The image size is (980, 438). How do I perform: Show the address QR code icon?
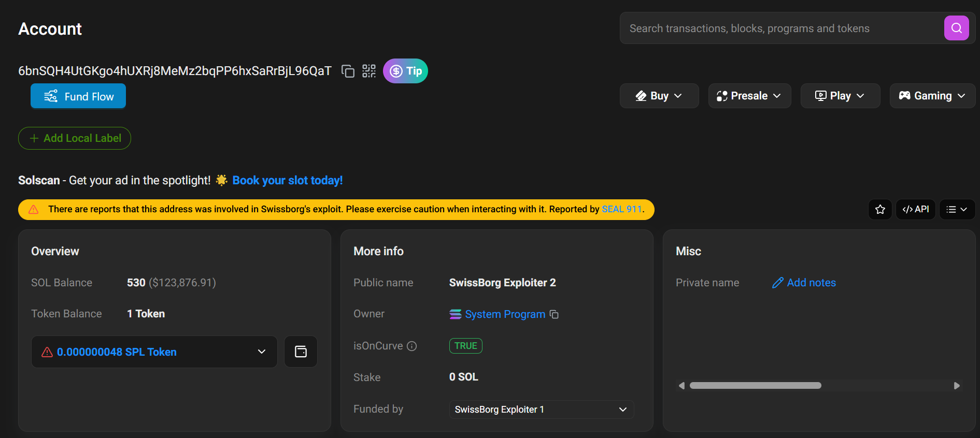pyautogui.click(x=369, y=71)
